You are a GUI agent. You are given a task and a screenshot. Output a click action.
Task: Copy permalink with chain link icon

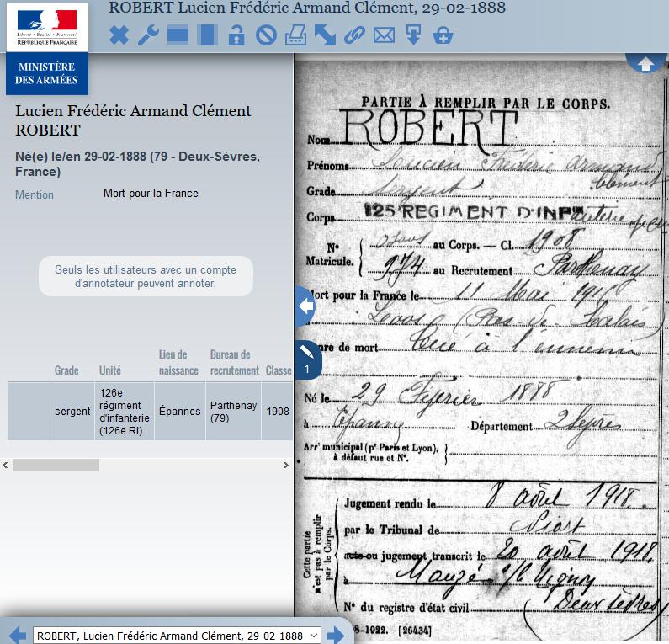pos(354,35)
